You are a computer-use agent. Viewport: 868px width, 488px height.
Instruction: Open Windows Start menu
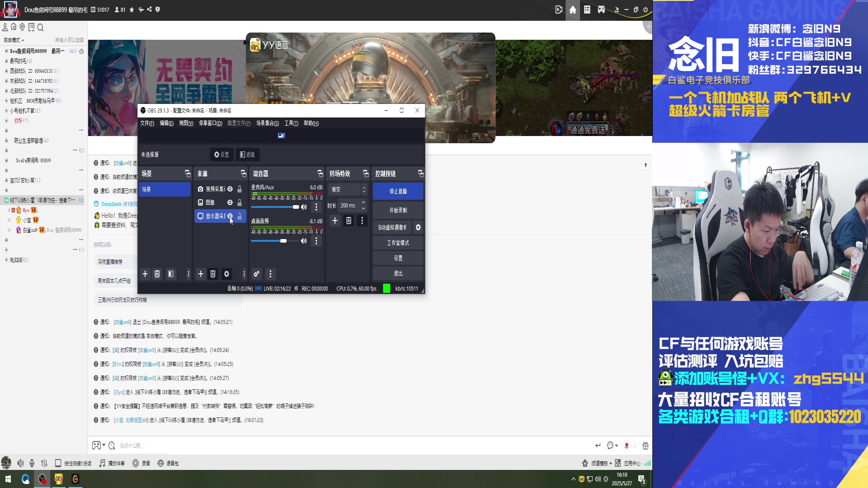[x=8, y=479]
